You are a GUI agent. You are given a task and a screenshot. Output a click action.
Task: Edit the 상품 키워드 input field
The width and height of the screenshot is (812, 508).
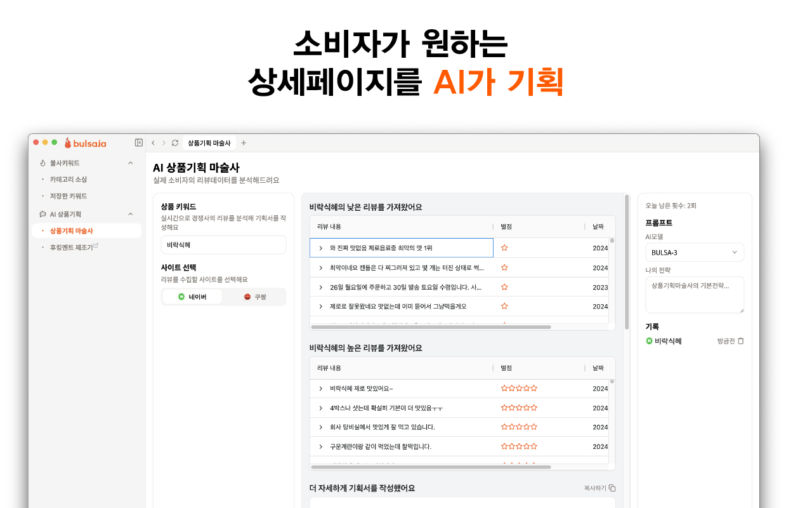tap(223, 244)
